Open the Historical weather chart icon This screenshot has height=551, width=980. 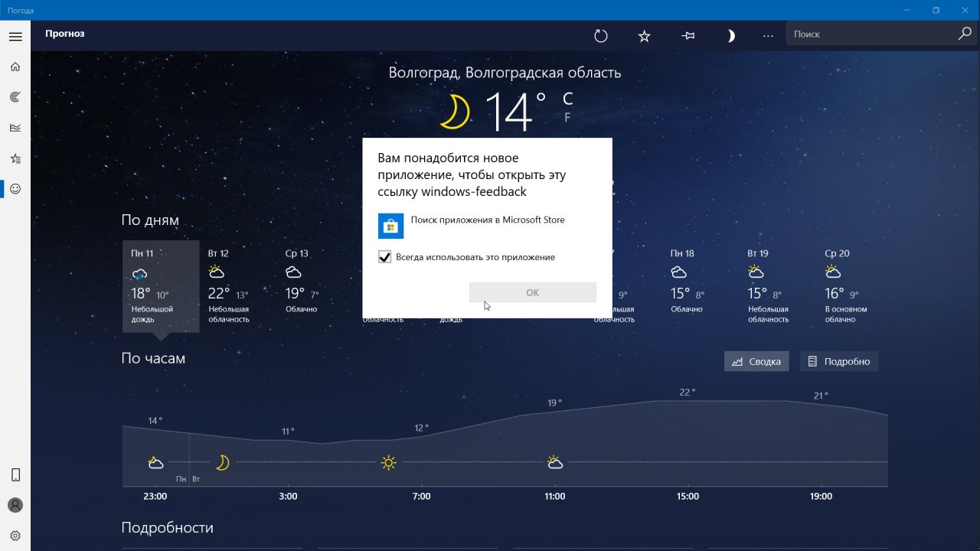pyautogui.click(x=15, y=128)
